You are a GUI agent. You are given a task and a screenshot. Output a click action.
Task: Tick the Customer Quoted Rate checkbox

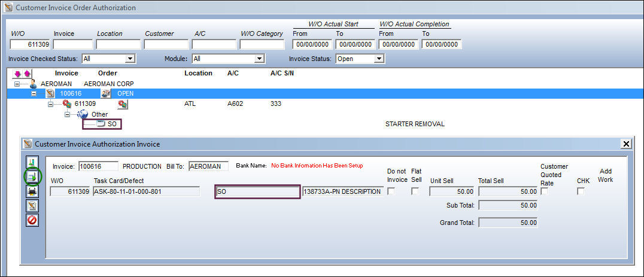pos(544,191)
